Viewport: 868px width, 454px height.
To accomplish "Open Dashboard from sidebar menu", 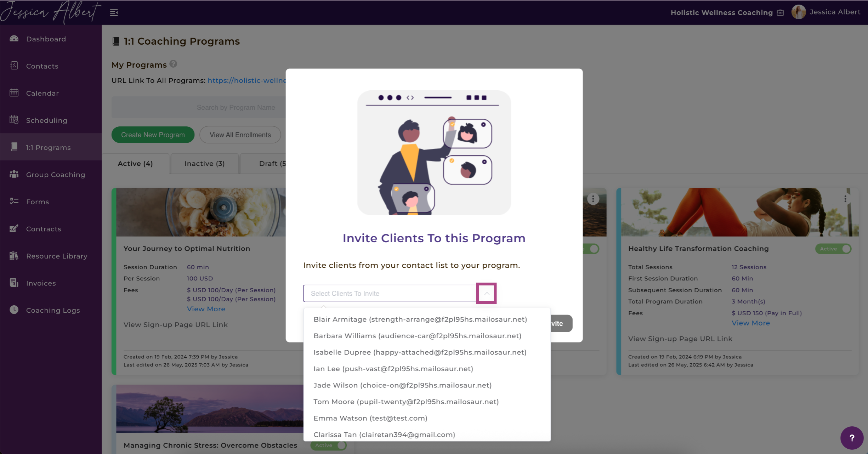I will click(x=46, y=39).
